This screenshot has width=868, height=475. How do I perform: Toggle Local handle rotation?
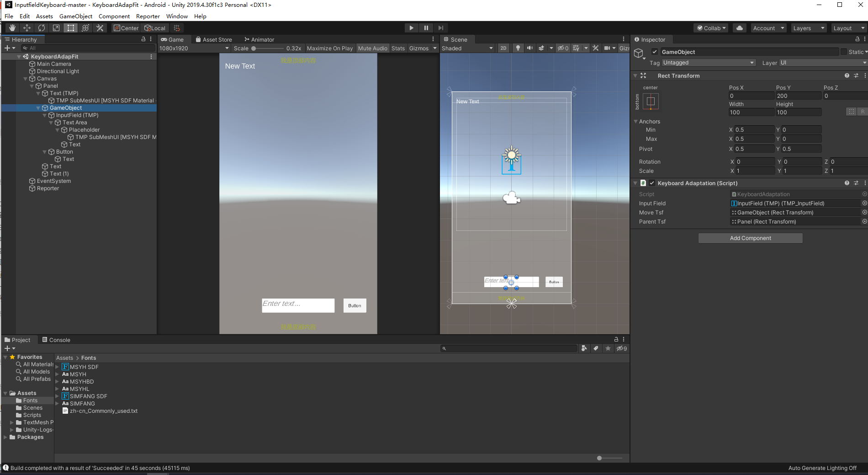click(155, 28)
